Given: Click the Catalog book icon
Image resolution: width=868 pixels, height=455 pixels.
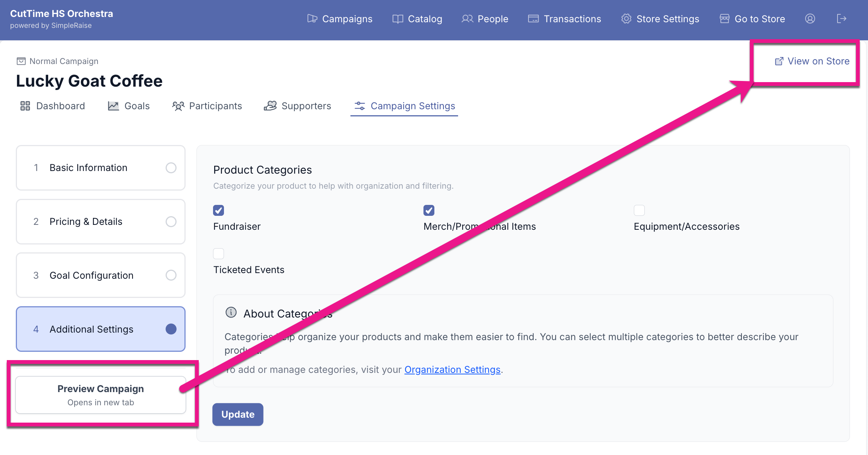Looking at the screenshot, I should (x=397, y=19).
